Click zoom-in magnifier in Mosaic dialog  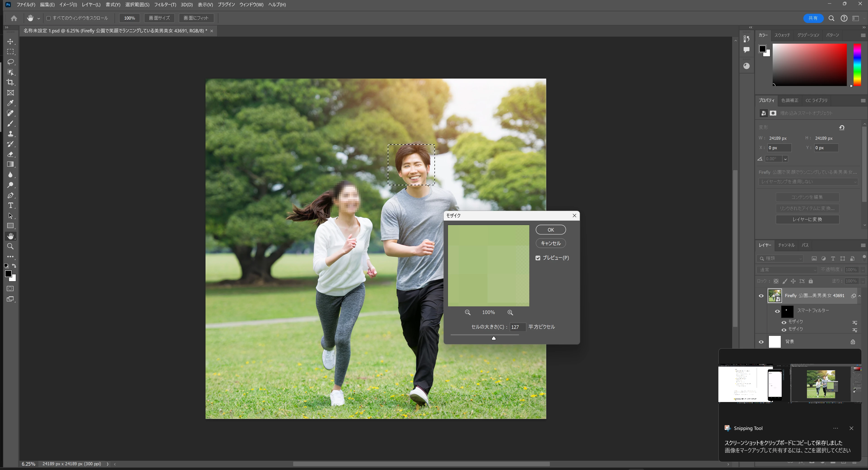[510, 312]
